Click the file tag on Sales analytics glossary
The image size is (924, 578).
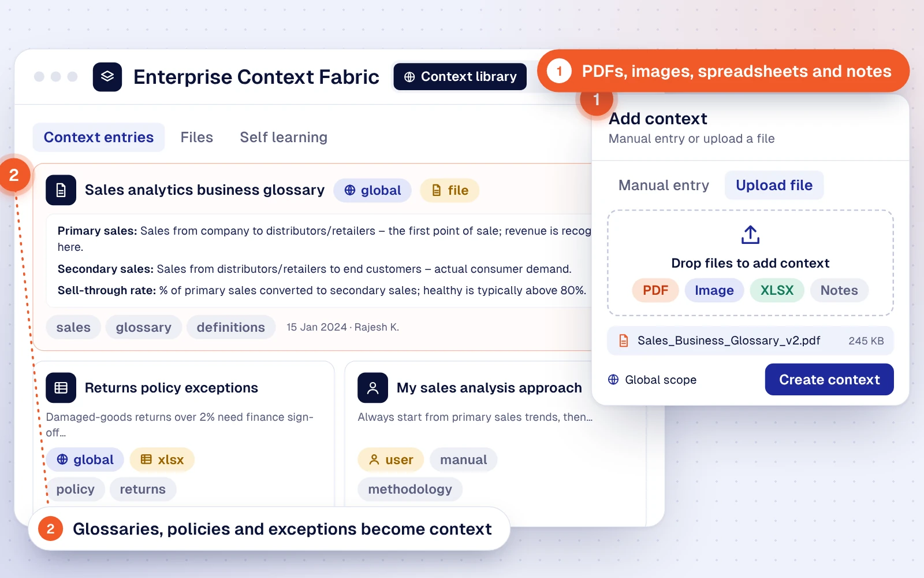click(x=450, y=191)
